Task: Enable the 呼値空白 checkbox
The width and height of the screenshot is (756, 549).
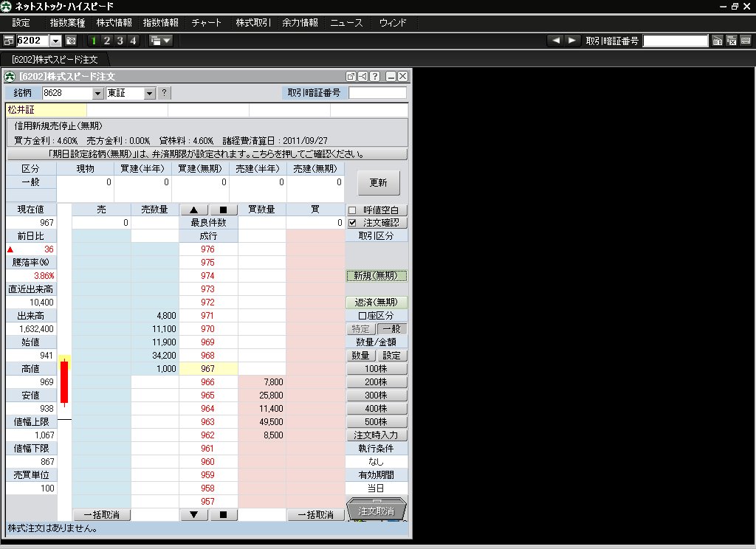Action: pos(351,210)
